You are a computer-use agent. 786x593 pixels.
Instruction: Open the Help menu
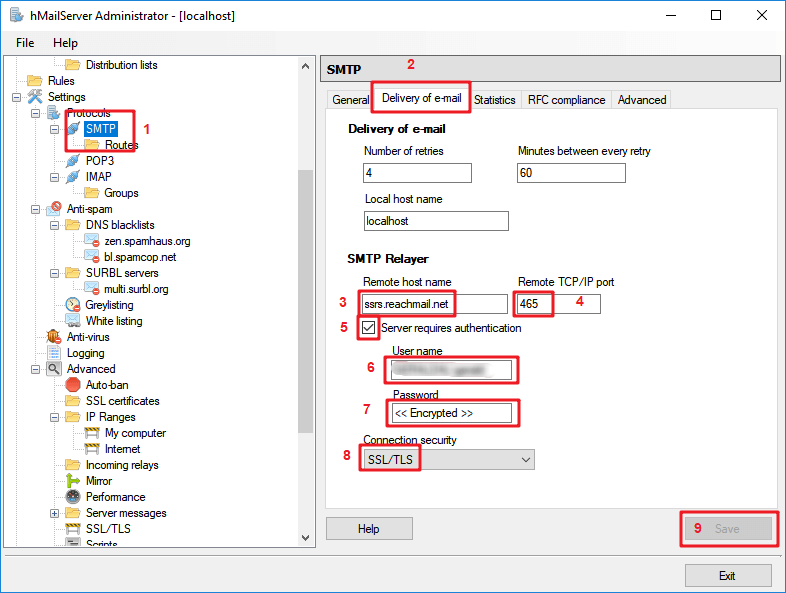pyautogui.click(x=65, y=43)
